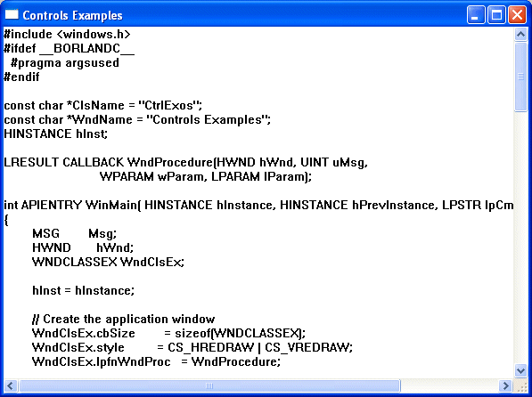Click the horizontal scrollbar left arrow
This screenshot has height=397, width=532.
tap(10, 385)
